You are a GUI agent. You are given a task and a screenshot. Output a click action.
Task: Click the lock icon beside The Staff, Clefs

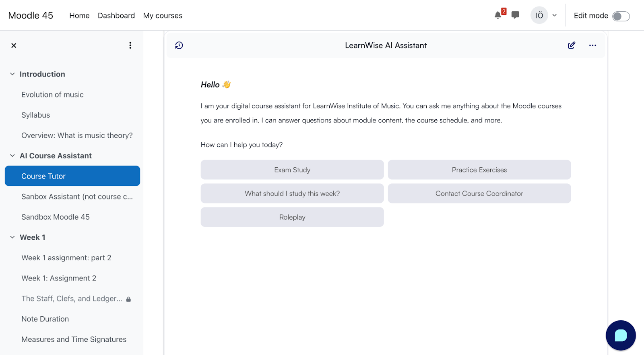tap(128, 299)
